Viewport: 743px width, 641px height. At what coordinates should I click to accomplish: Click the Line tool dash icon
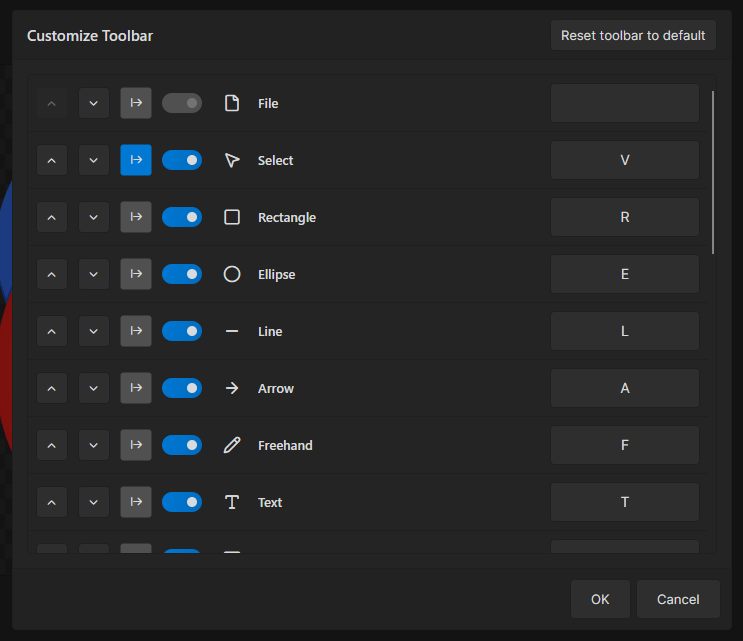[x=232, y=331]
